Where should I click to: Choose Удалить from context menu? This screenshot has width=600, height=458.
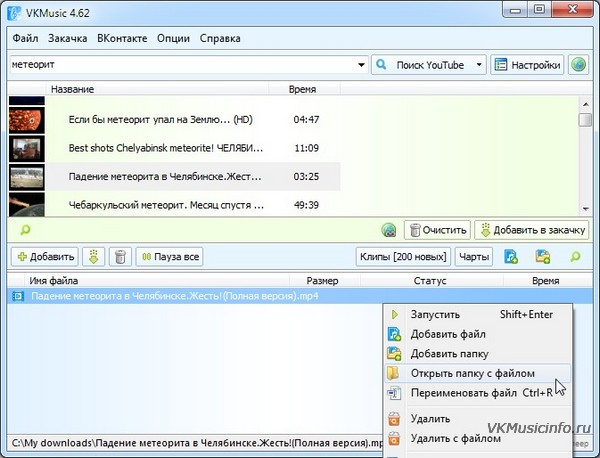coord(478,419)
